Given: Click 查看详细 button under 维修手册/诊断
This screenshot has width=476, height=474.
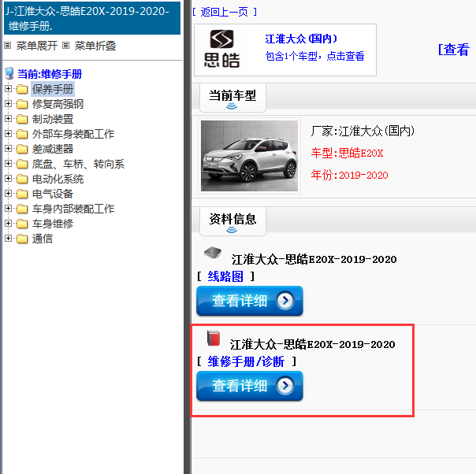Looking at the screenshot, I should pos(250,386).
